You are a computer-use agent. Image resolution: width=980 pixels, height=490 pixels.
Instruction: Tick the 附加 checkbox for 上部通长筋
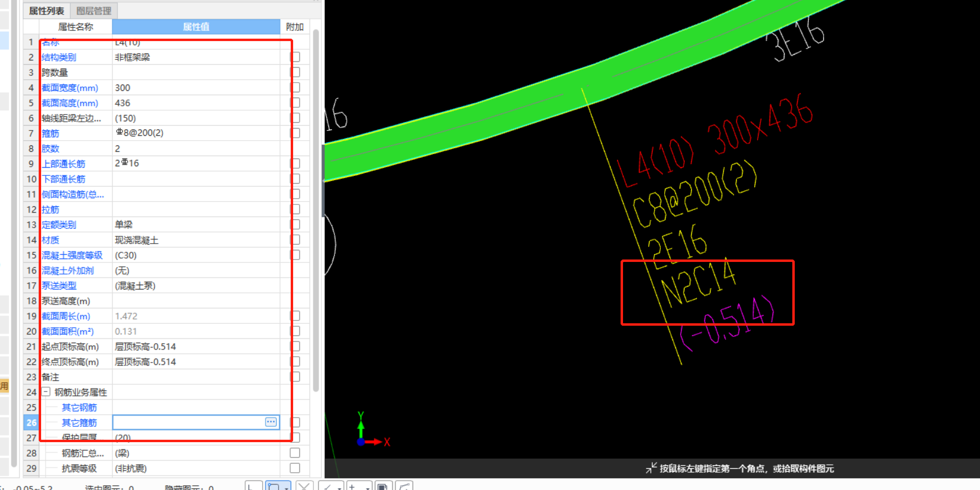(295, 163)
